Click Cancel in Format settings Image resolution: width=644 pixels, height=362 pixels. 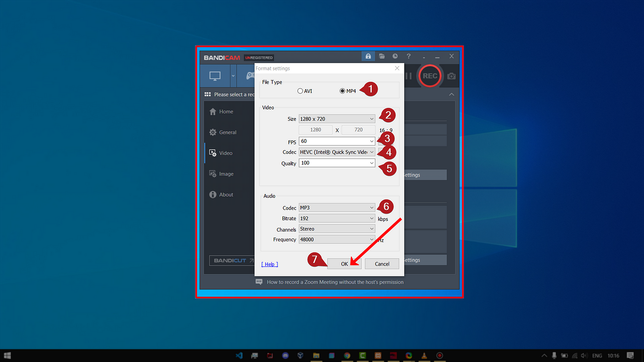click(382, 264)
